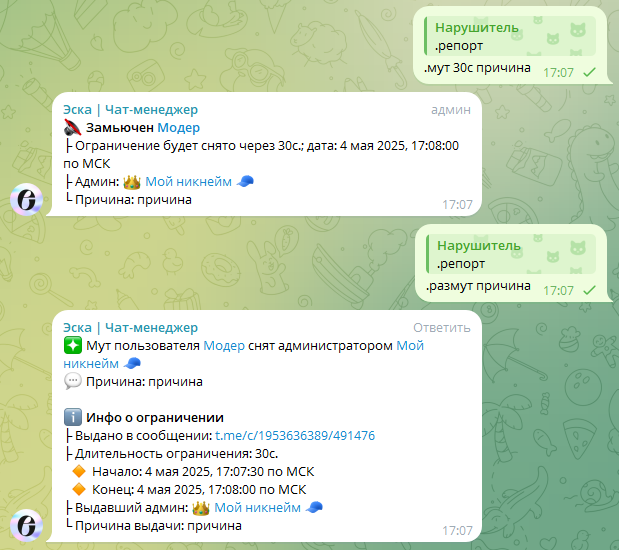
Task: Click the orange diamond beside Конец
Action: [79, 489]
